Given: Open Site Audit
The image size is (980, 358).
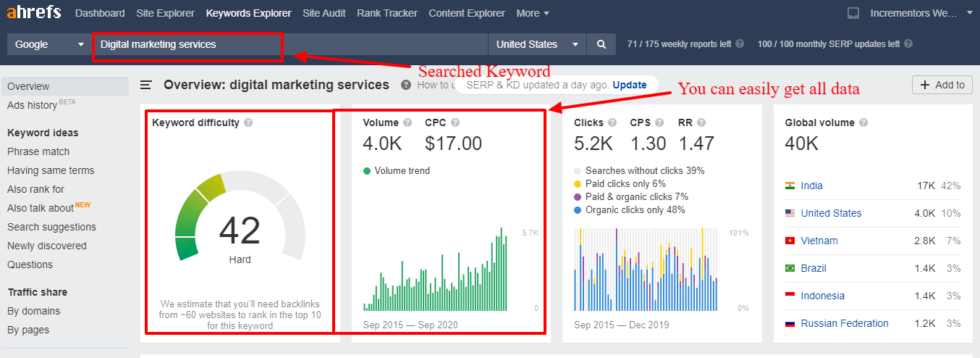Looking at the screenshot, I should click(324, 13).
